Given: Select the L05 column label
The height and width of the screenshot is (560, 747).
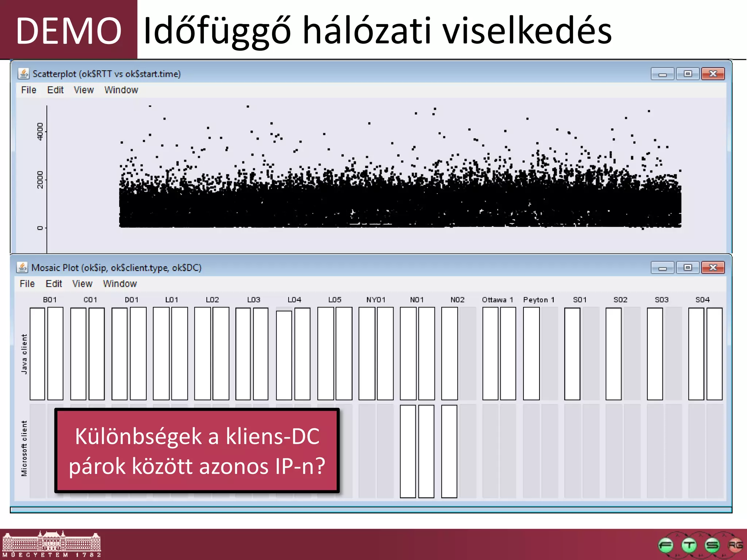Looking at the screenshot, I should (335, 300).
